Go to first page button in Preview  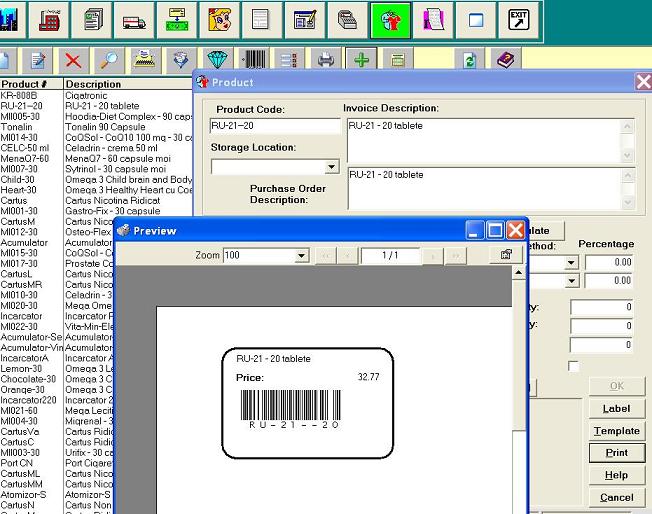(326, 256)
